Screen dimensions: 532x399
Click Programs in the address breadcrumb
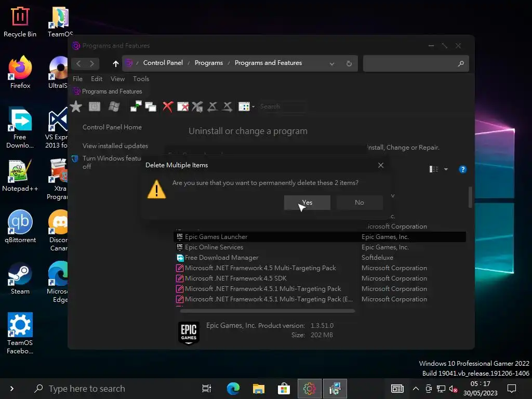click(209, 63)
